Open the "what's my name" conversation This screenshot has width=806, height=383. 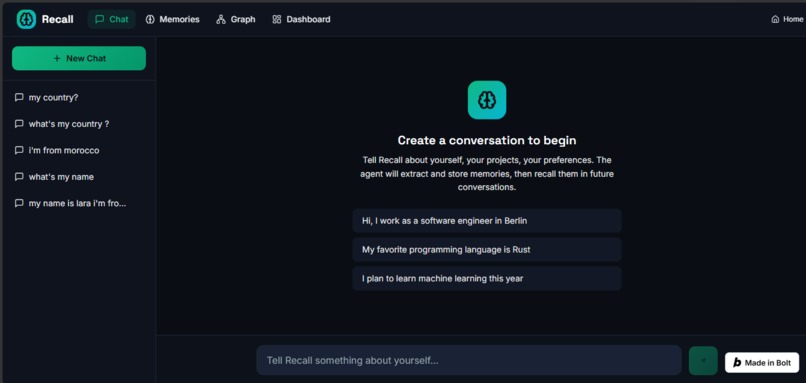coord(79,177)
